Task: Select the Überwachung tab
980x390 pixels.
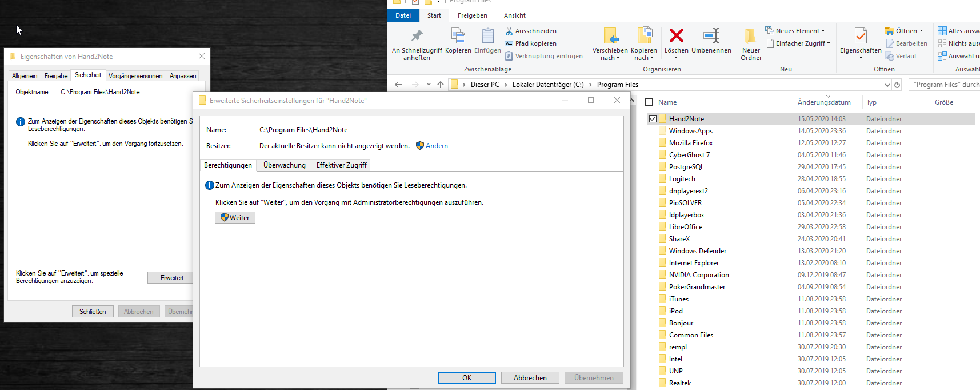Action: coord(285,165)
